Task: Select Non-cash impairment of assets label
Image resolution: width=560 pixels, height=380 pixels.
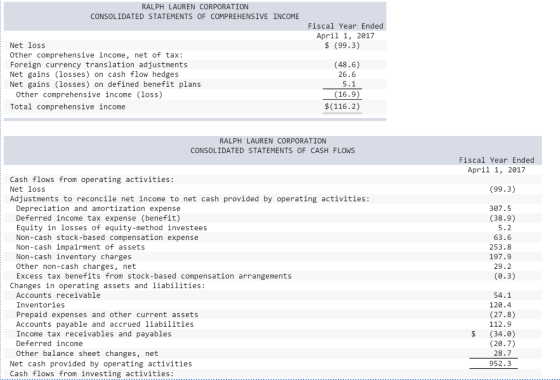Action: pos(80,247)
